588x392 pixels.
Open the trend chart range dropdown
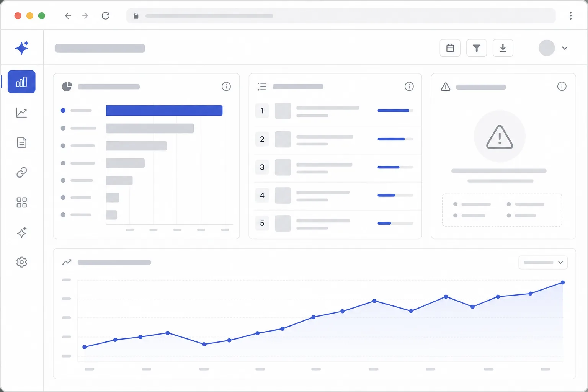point(543,263)
